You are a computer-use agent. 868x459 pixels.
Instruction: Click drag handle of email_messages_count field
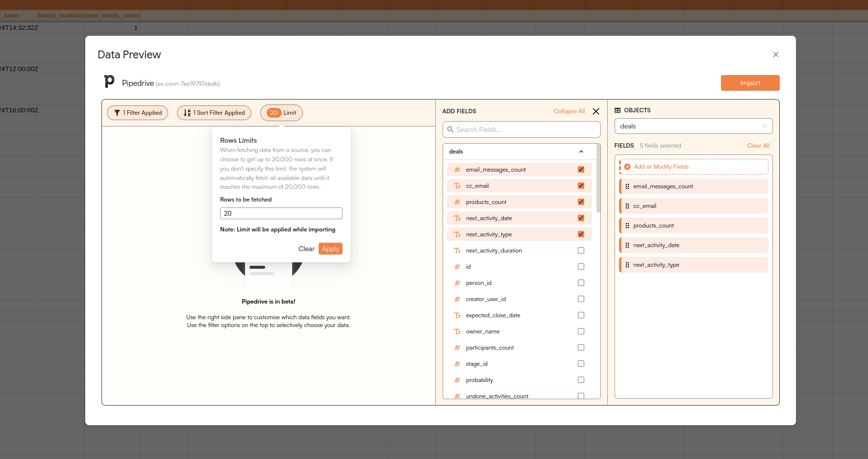point(627,186)
